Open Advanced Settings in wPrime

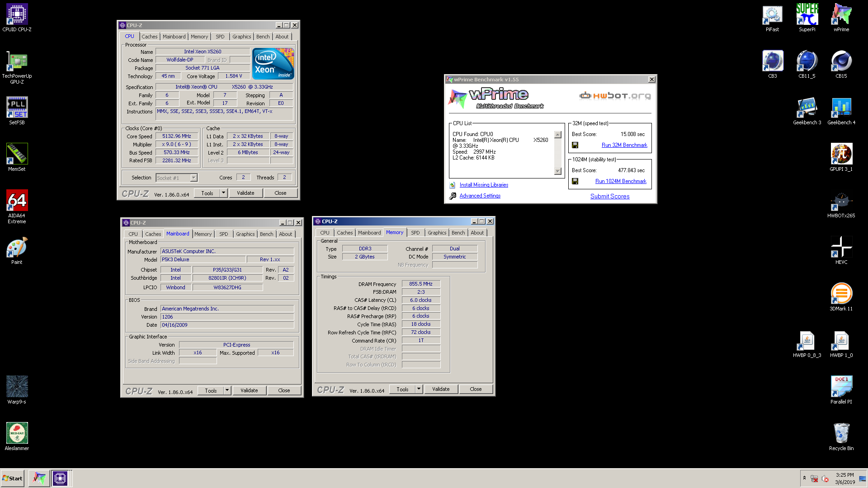coord(480,196)
